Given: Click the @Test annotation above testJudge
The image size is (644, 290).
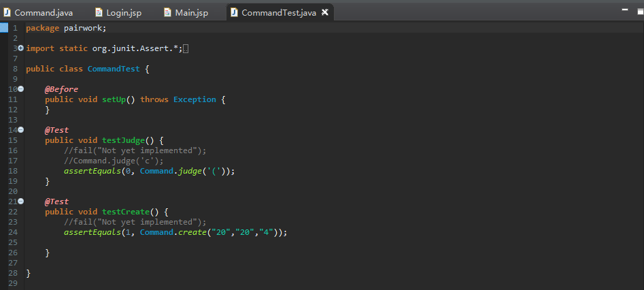Looking at the screenshot, I should tap(56, 130).
